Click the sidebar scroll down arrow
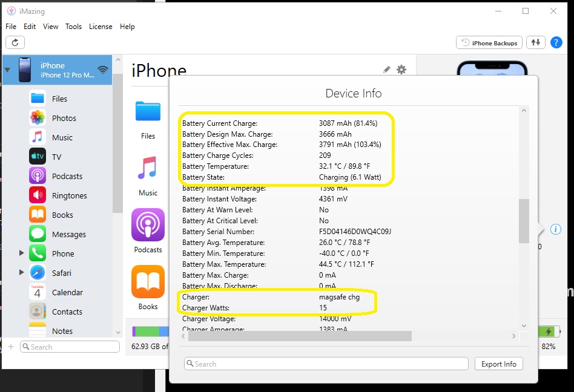The image size is (574, 392). point(118,332)
